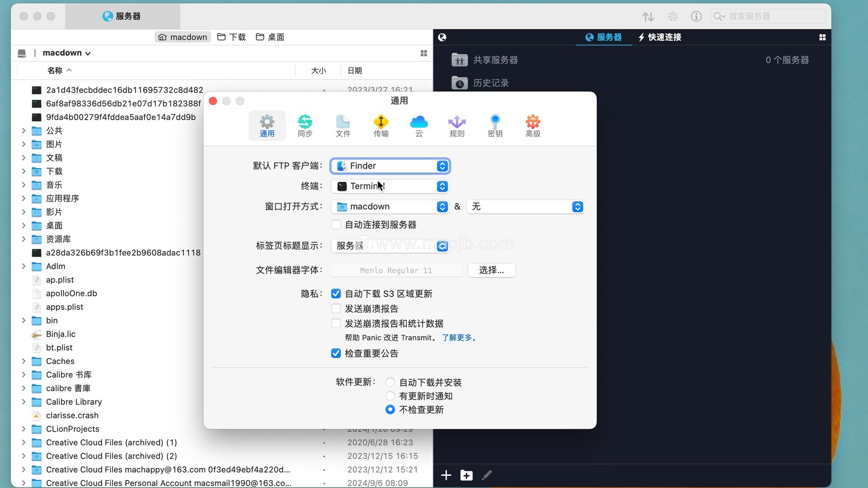This screenshot has width=868, height=488.
Task: Open the 传输 transfers preferences tab
Action: 381,126
